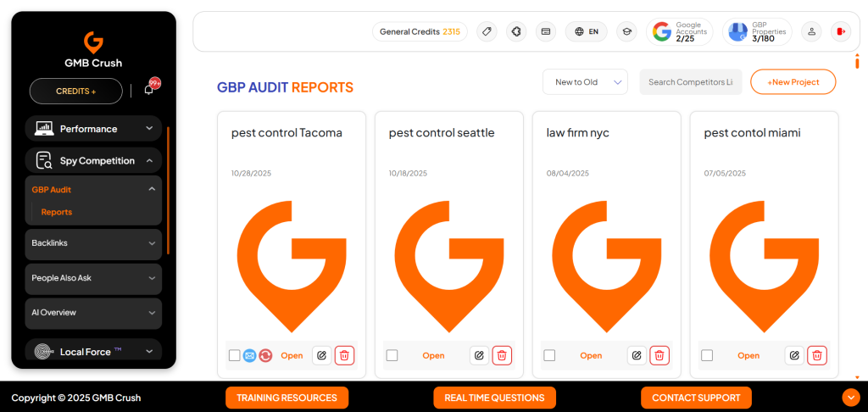
Task: Select the Reports menu item
Action: (x=57, y=212)
